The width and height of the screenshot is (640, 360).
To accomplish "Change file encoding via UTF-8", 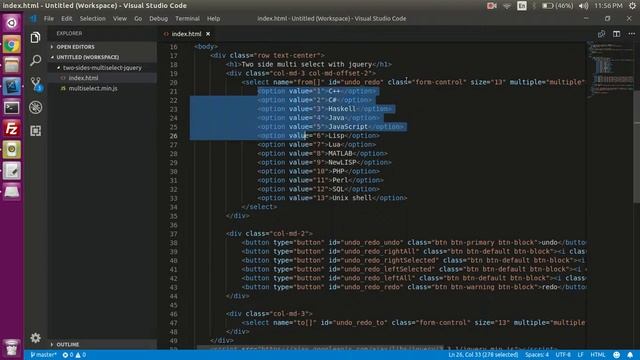I will pos(563,355).
